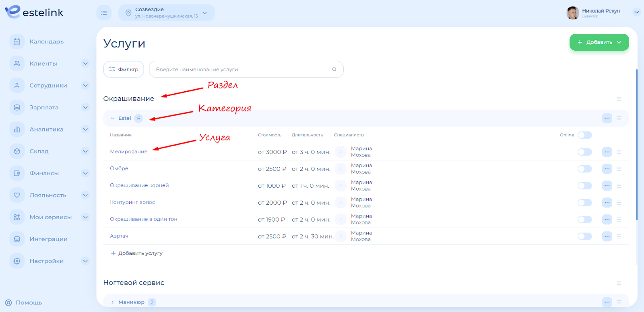Viewport: 644px width, 312px height.
Task: Click the Интеграции sidebar icon
Action: click(x=17, y=239)
